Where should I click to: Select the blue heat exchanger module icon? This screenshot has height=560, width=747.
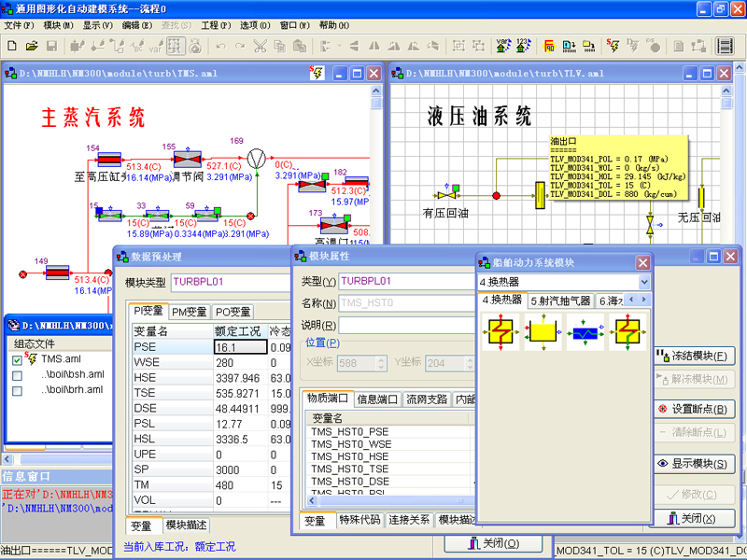pos(585,332)
